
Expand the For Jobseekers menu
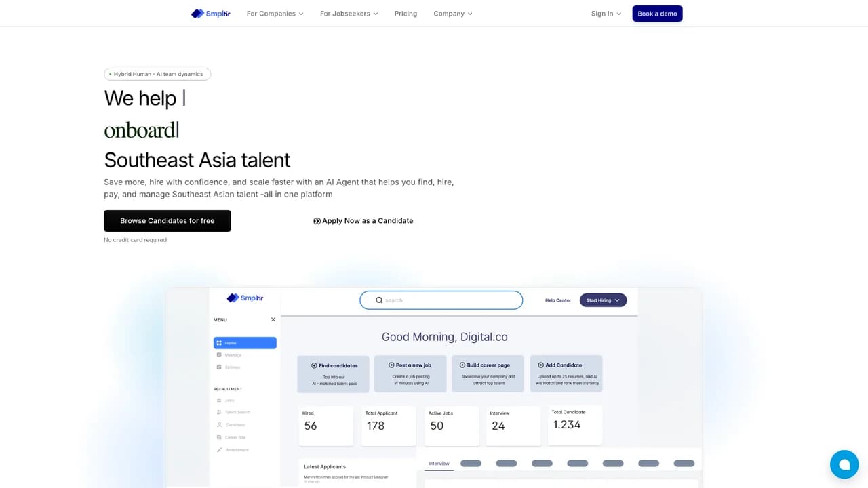click(349, 14)
